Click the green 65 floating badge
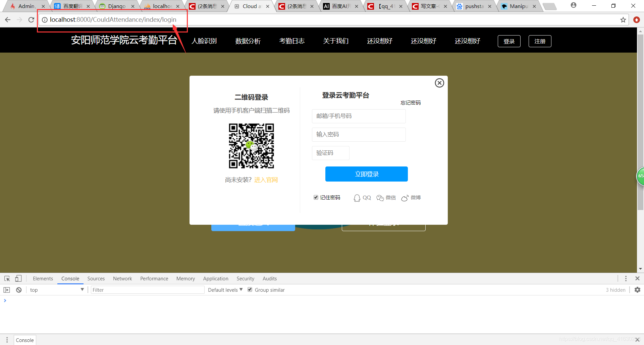The image size is (644, 345). (640, 176)
